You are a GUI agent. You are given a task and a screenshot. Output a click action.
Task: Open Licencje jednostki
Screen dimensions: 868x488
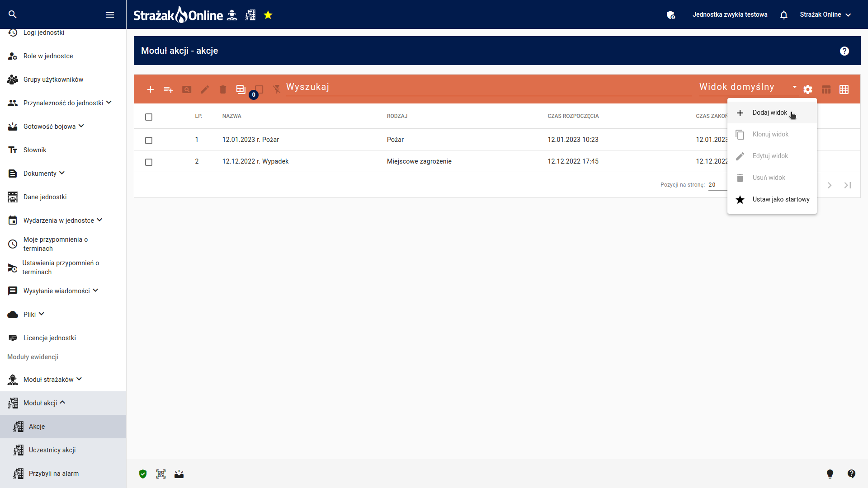(63, 338)
